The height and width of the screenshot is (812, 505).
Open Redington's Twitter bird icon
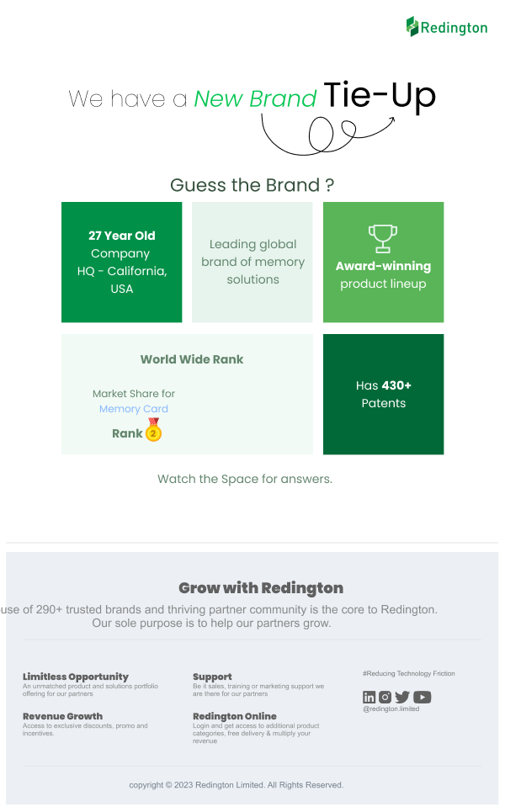(402, 697)
